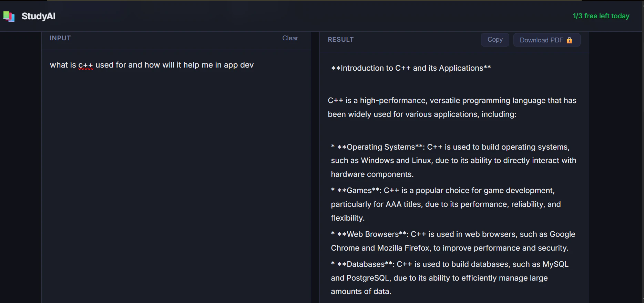The height and width of the screenshot is (303, 644).
Task: Click the "Introduction to C++" result heading
Action: (x=411, y=68)
